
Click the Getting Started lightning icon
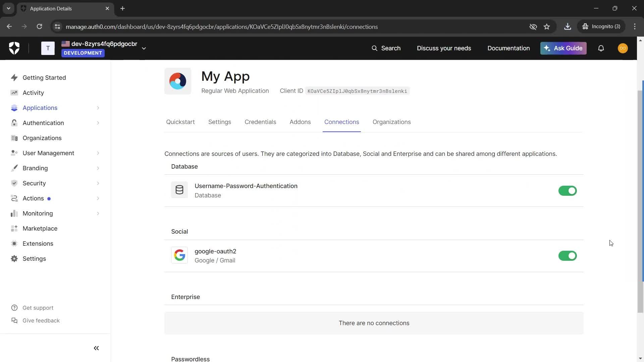click(x=14, y=78)
